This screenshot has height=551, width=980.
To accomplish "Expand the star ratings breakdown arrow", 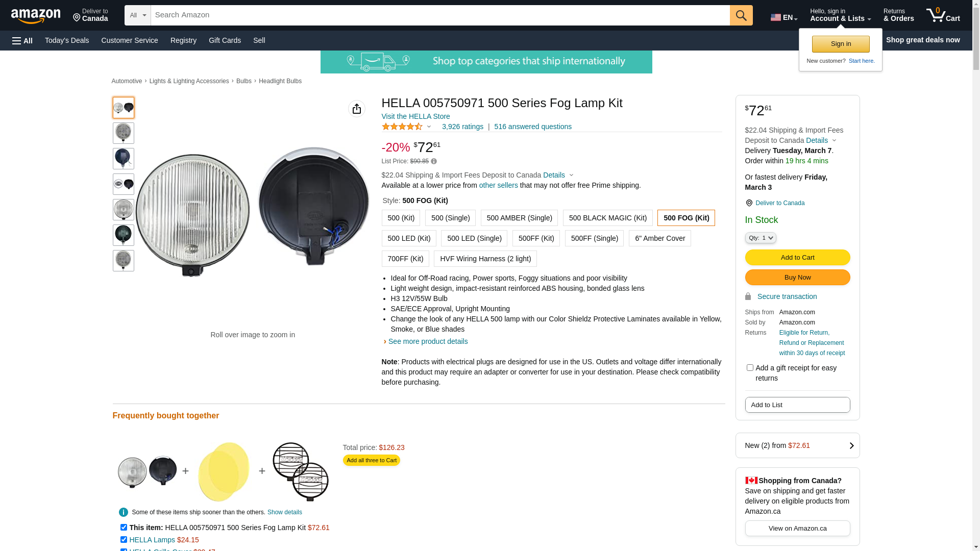I will pyautogui.click(x=429, y=127).
